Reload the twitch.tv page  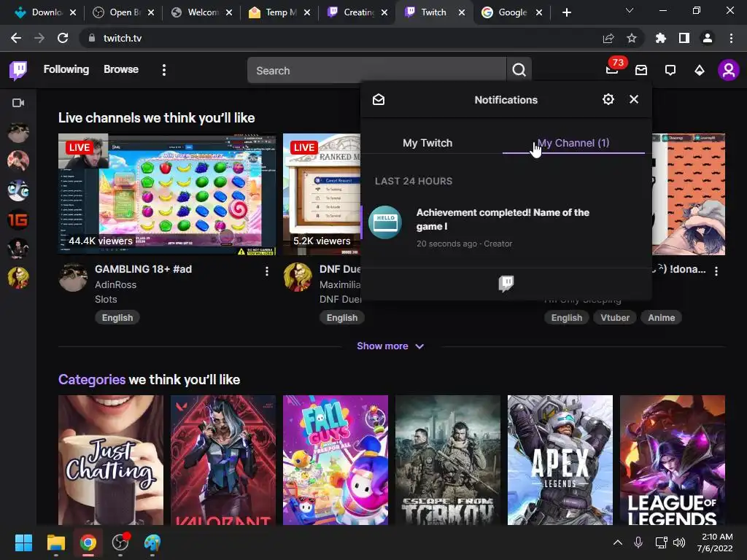click(63, 38)
